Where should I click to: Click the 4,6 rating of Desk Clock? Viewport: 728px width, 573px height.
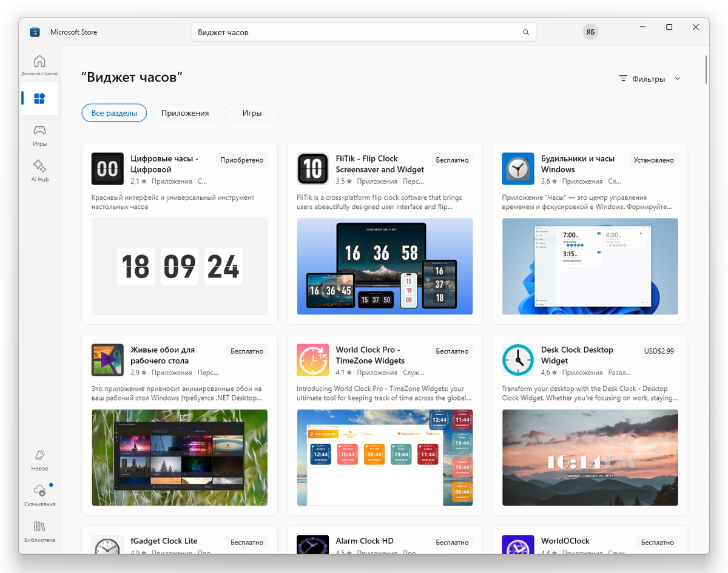coord(550,373)
